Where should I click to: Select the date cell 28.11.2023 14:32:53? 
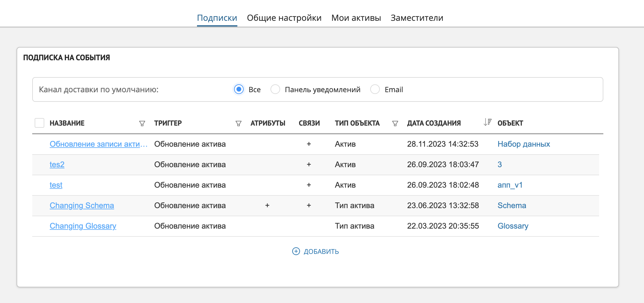coord(443,144)
